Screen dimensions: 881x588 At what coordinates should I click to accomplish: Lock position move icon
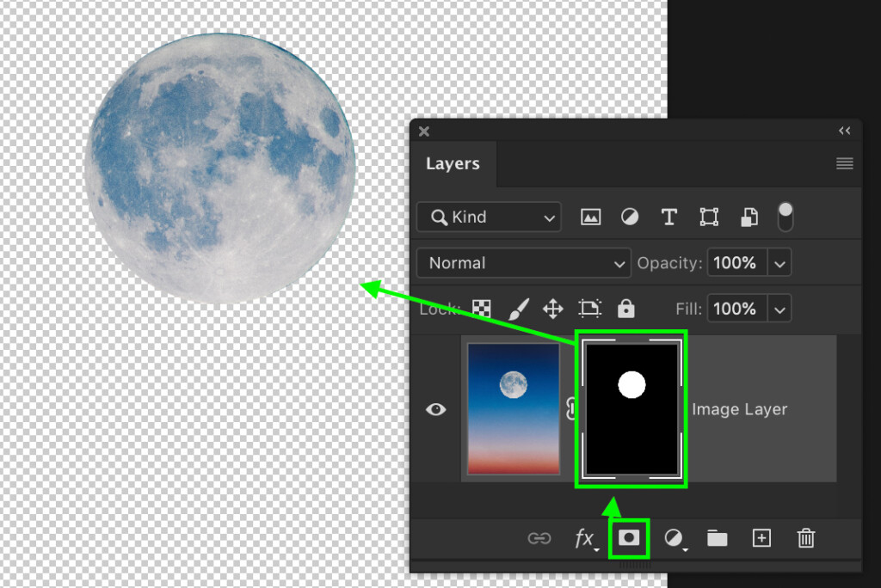553,309
